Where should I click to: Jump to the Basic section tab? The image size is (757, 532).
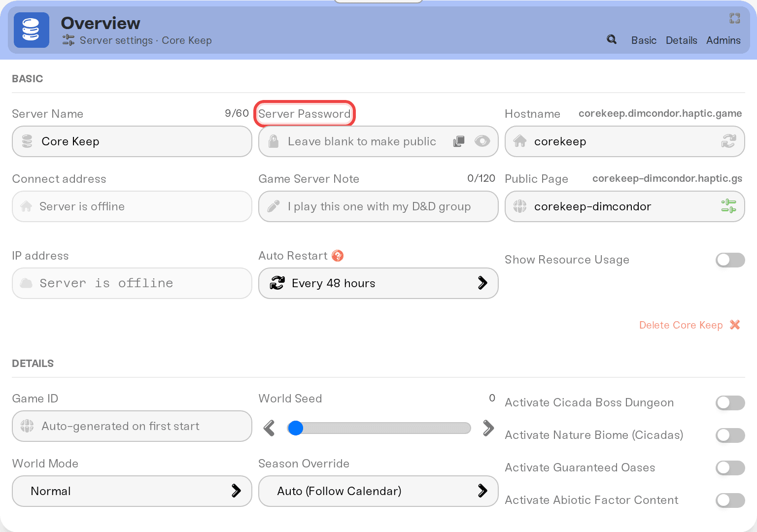click(x=644, y=40)
